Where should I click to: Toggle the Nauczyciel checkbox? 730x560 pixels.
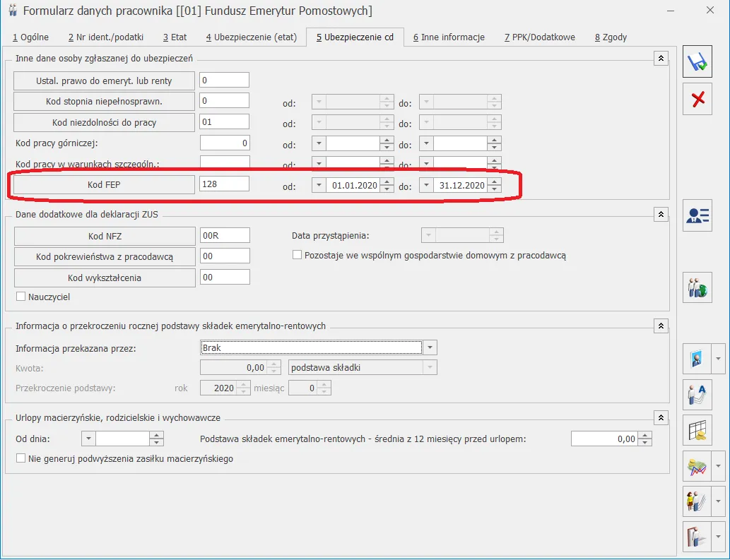click(x=21, y=297)
